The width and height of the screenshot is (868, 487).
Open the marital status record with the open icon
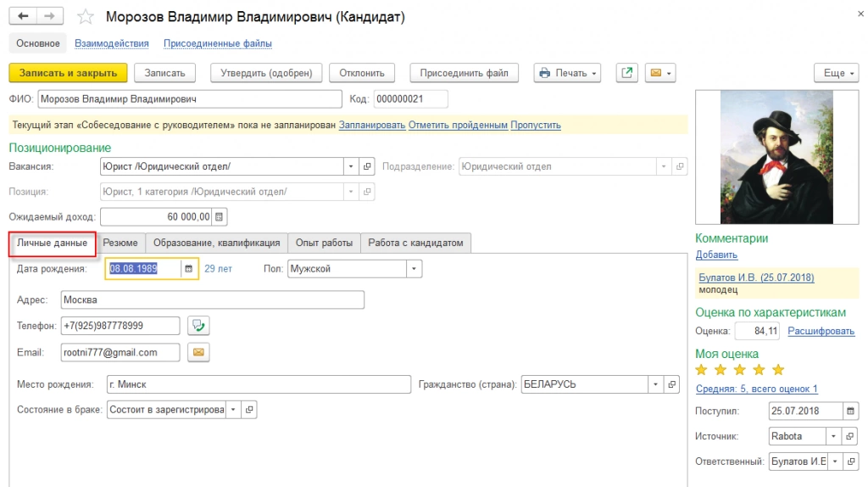249,410
